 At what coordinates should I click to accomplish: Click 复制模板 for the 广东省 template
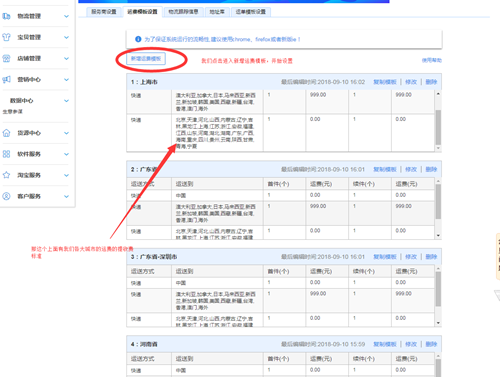coord(385,169)
